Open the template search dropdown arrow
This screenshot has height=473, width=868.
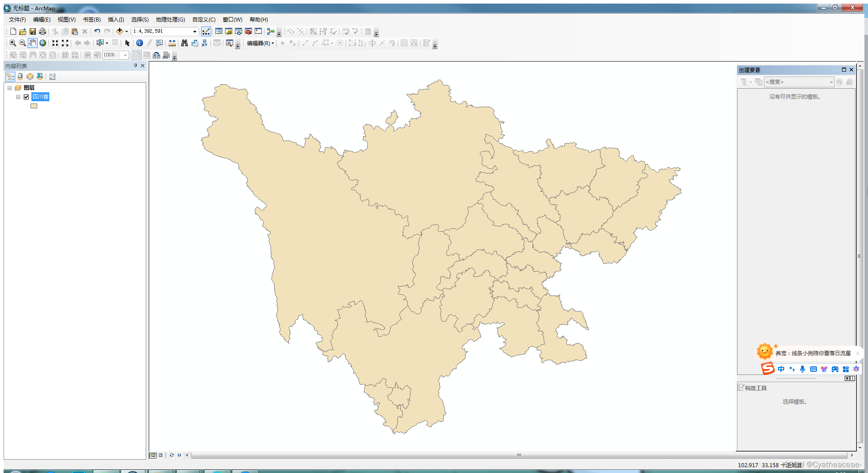click(x=831, y=82)
